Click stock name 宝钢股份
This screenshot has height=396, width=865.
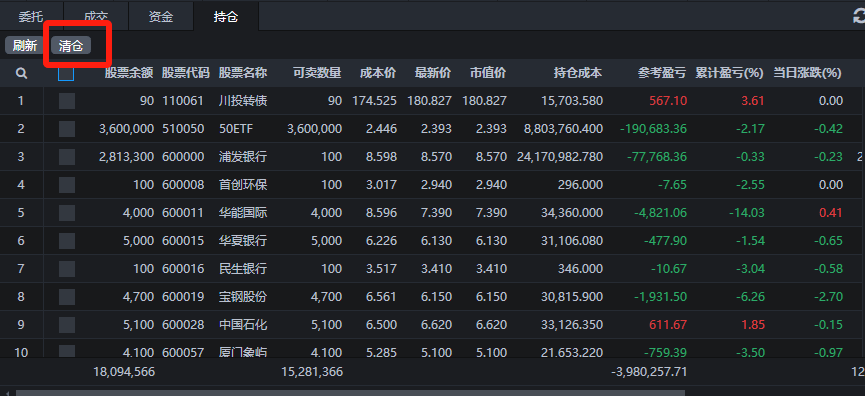pos(243,297)
